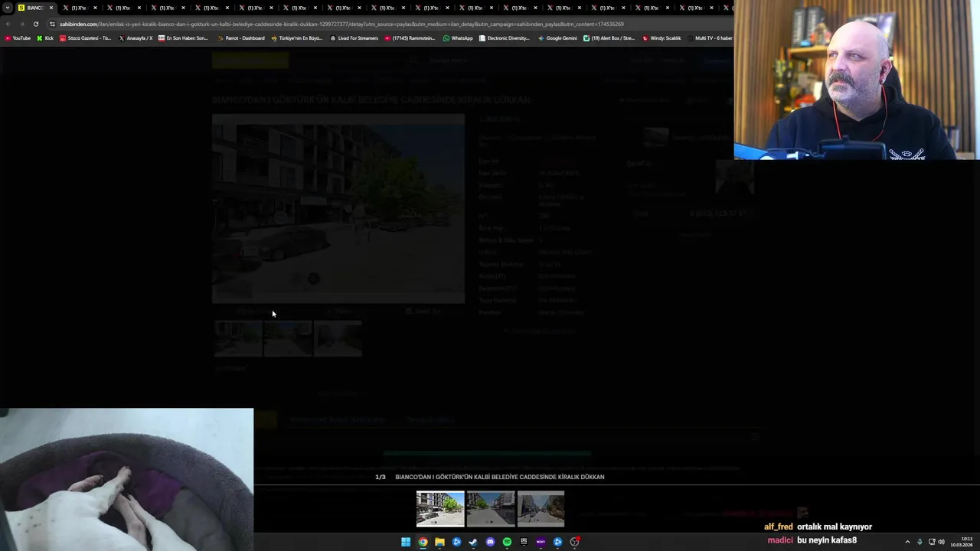Reload the sahibinden page
980x551 pixels.
coord(35,24)
